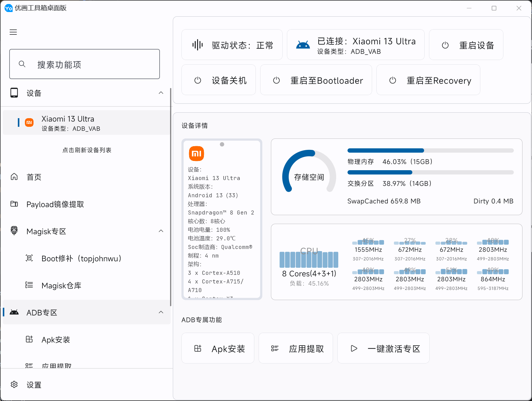Image resolution: width=532 pixels, height=401 pixels.
Task: Click the Boot修补 patch icon
Action: pos(29,258)
